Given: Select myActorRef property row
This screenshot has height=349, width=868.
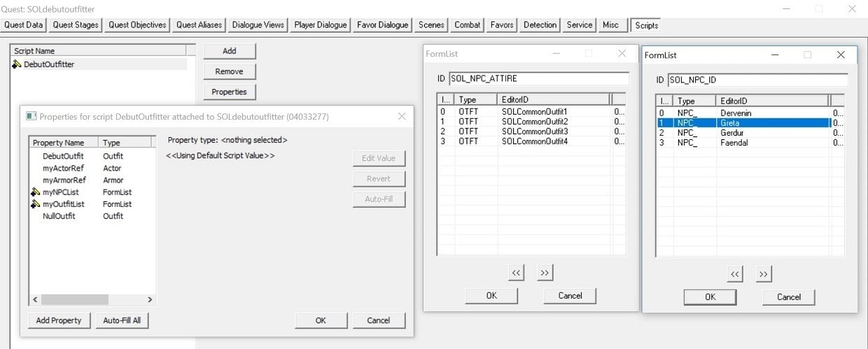Looking at the screenshot, I should tap(92, 168).
